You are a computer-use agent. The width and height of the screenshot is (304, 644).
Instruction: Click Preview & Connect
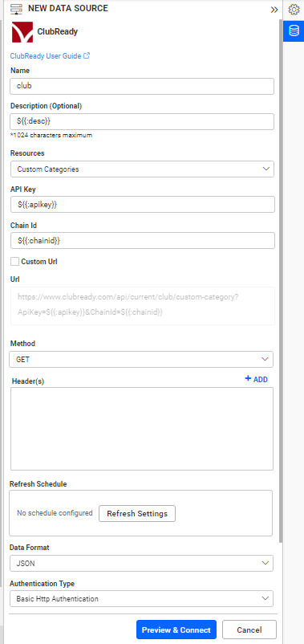pos(176,630)
